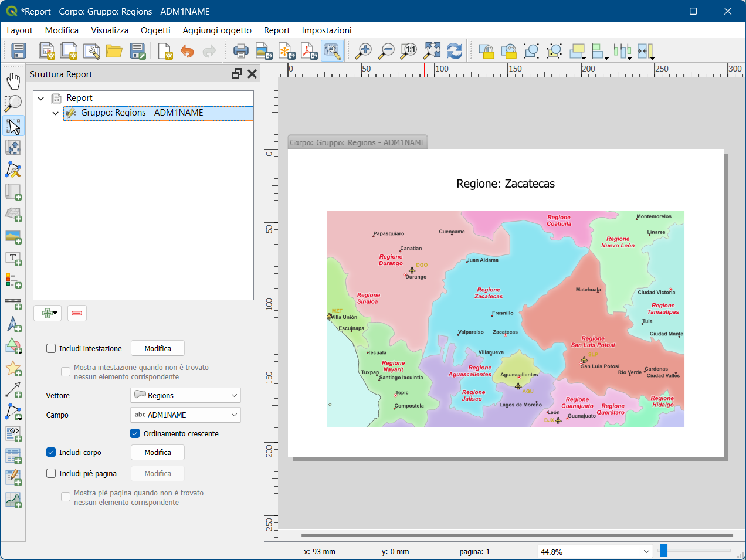The image size is (746, 560).
Task: Select the Pan layout tool
Action: 13,81
